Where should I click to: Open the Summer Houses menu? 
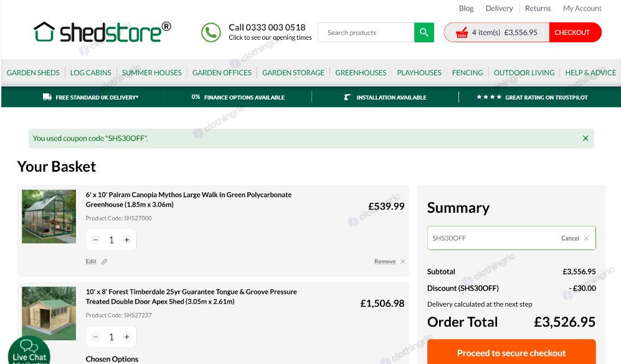pyautogui.click(x=152, y=73)
